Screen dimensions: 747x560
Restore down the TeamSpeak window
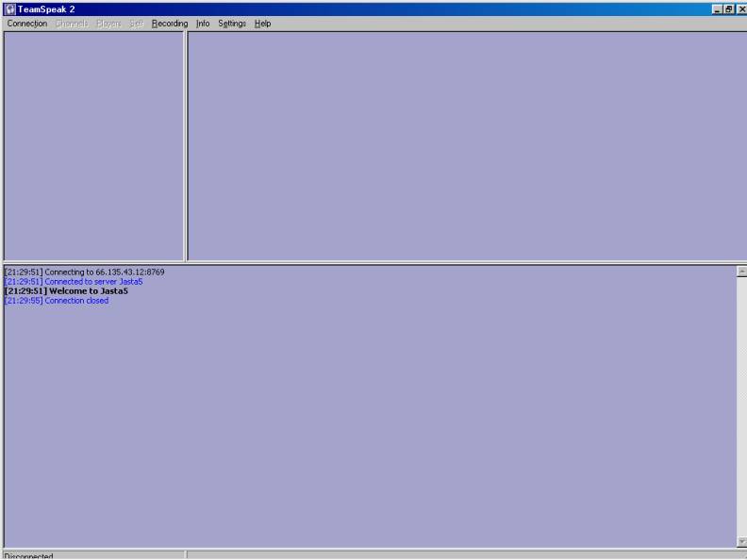[730, 8]
